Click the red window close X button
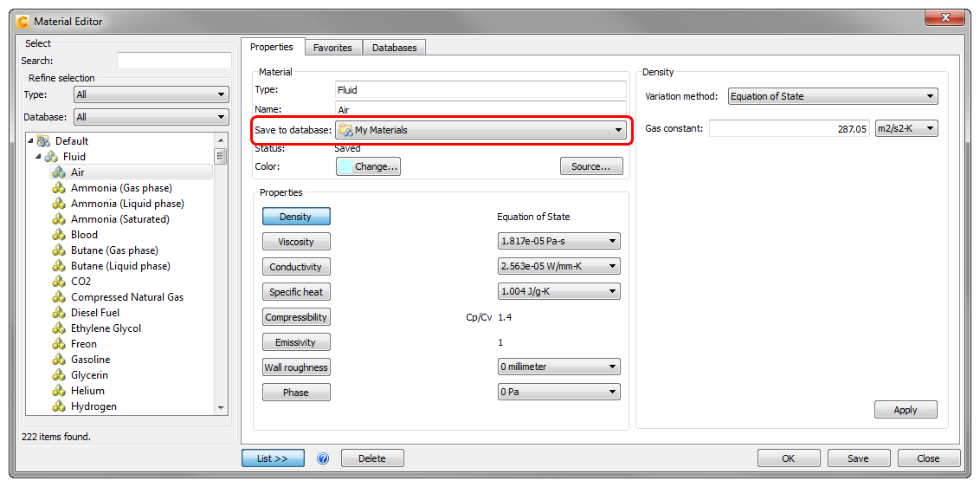980x487 pixels. [945, 18]
